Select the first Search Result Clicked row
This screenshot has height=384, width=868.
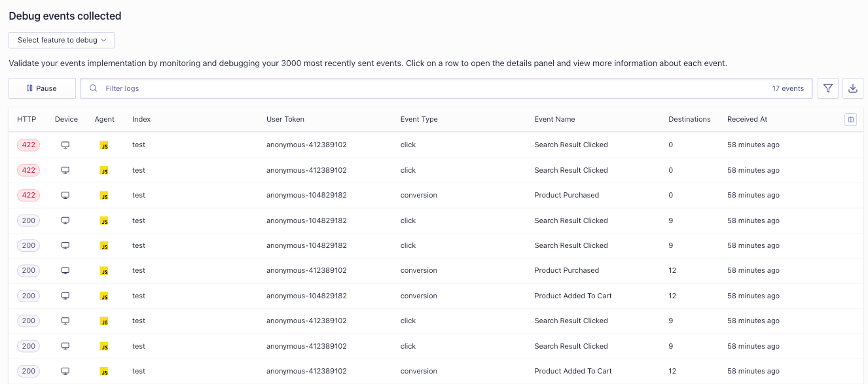point(432,145)
